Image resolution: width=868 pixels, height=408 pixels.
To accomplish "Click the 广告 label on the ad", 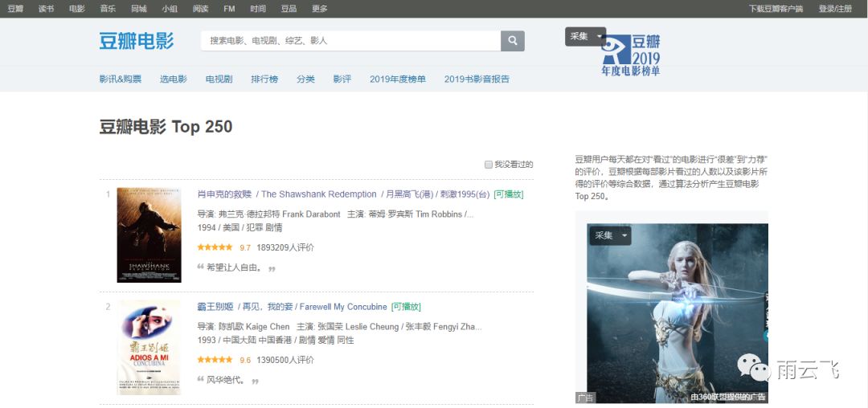I will click(x=585, y=398).
